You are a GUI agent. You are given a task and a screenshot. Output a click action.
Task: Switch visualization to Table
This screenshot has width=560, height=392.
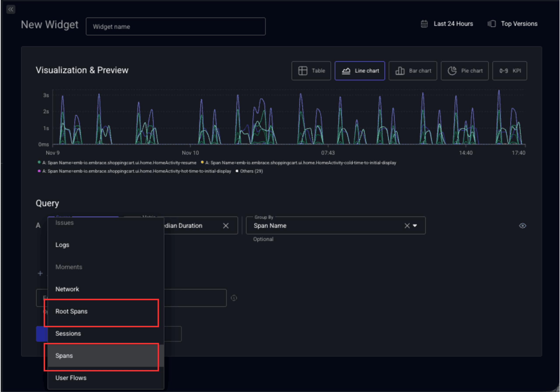(311, 71)
